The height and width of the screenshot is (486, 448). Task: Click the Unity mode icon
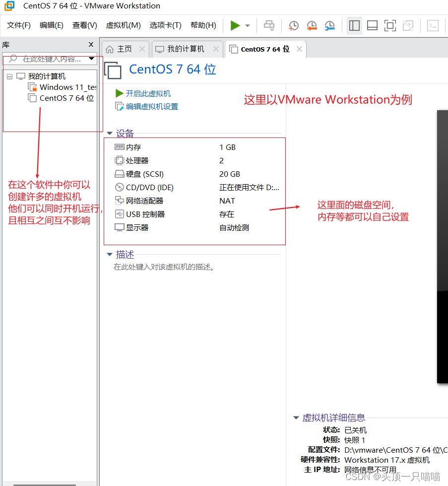(408, 25)
